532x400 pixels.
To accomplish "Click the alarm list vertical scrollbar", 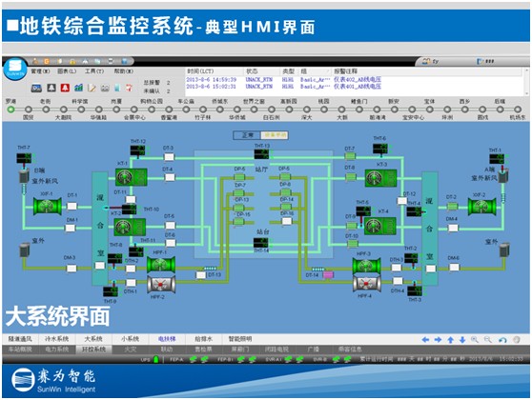I will [526, 81].
